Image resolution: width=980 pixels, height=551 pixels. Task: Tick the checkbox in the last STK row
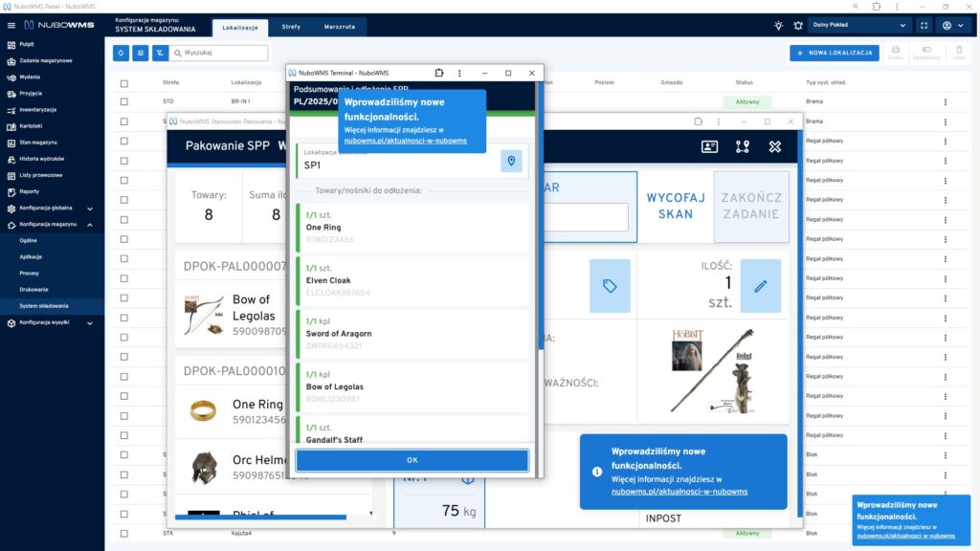124,533
